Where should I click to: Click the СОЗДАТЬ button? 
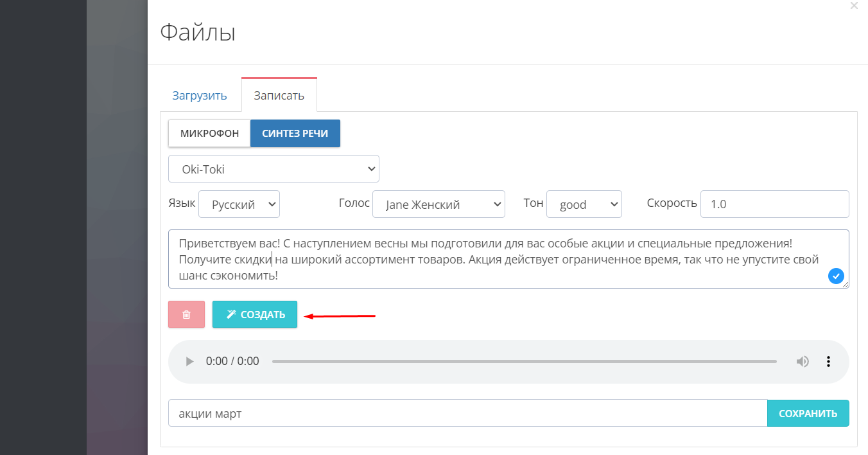click(x=255, y=314)
